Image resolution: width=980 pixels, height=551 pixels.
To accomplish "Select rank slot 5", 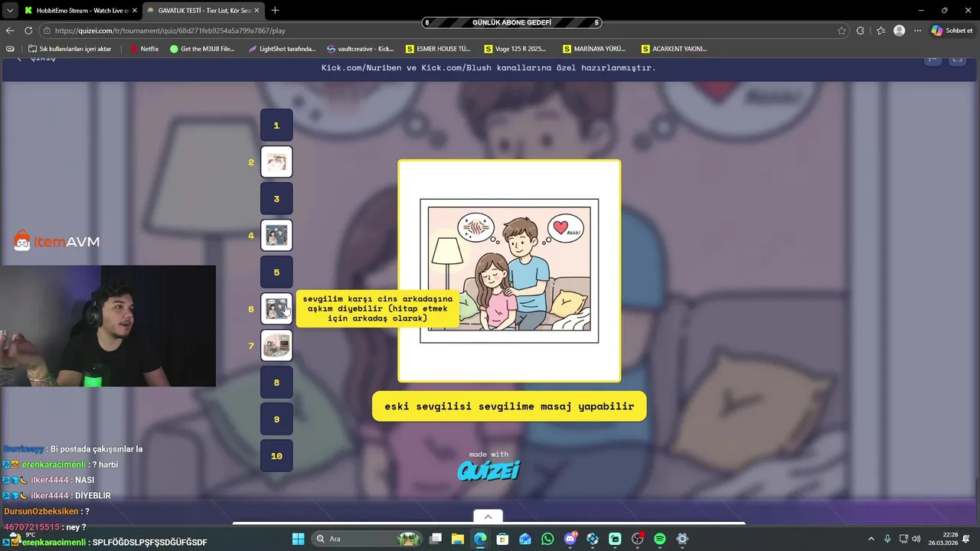I will (276, 272).
